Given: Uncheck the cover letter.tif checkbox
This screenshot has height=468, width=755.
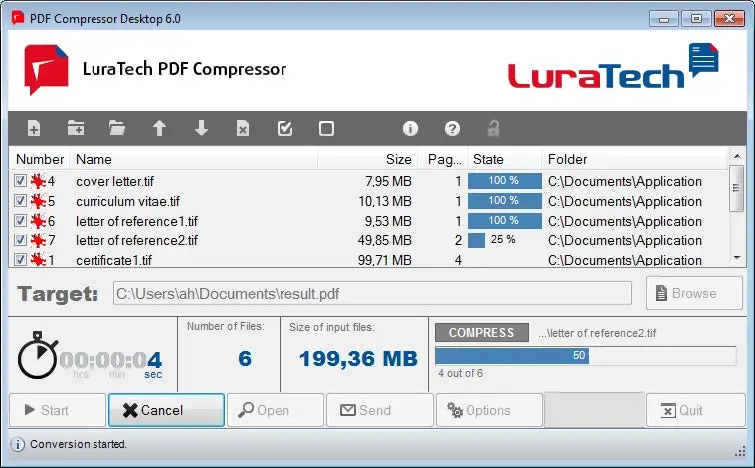Looking at the screenshot, I should (x=20, y=181).
